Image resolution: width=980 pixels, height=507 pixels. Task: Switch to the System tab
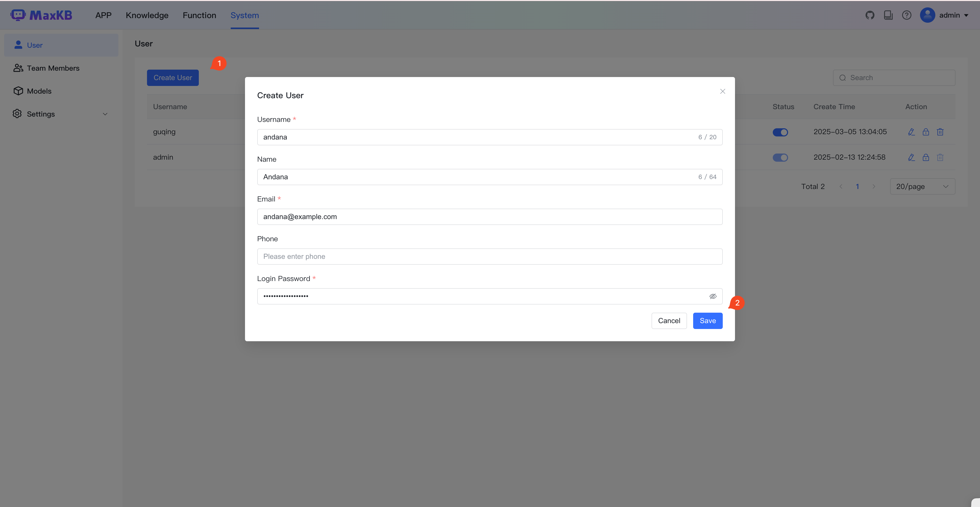[245, 15]
